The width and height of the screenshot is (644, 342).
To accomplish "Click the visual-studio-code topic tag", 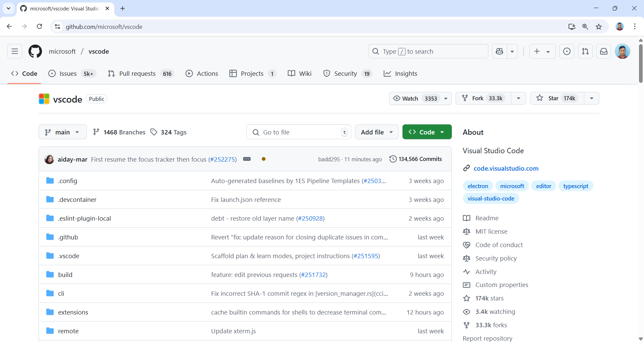I will coord(491,198).
